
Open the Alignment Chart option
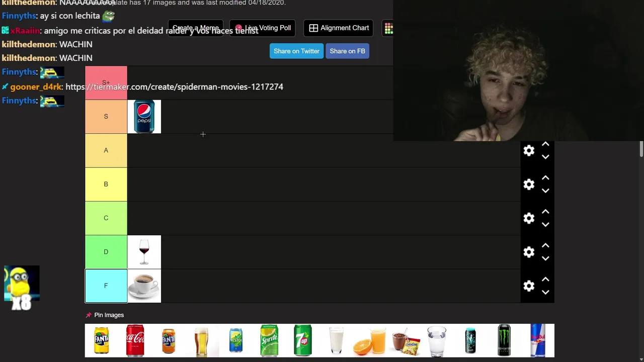pos(339,28)
